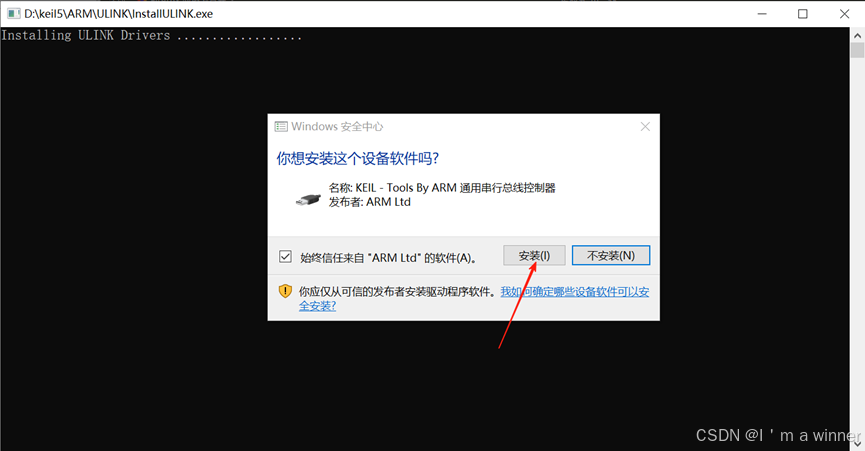The image size is (865, 451).
Task: Click the text 发布者: ARM Ltd
Action: point(370,202)
